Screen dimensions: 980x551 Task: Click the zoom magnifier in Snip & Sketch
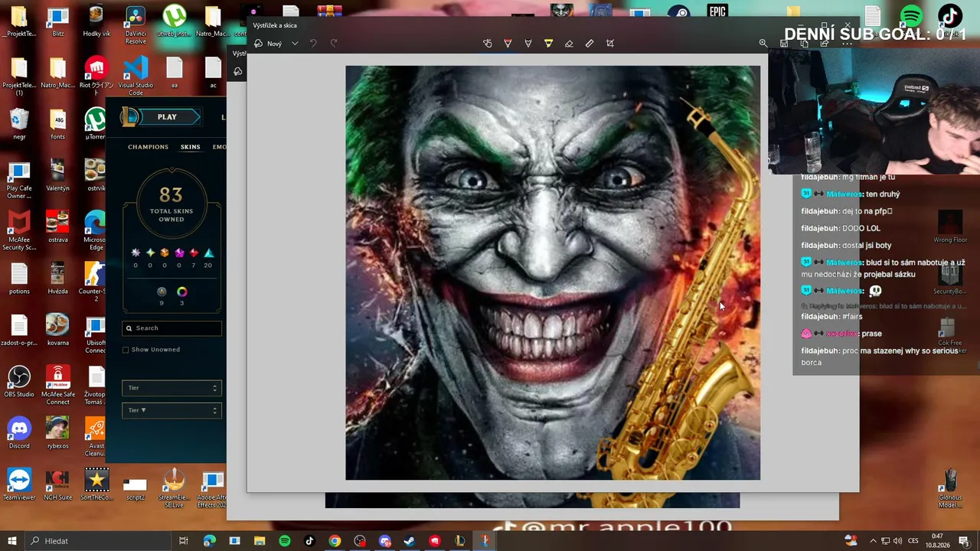point(763,44)
